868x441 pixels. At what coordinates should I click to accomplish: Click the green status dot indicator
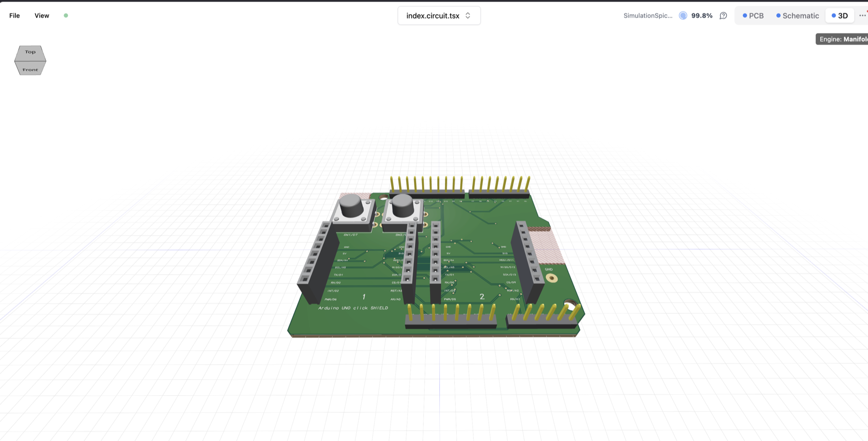(x=66, y=15)
